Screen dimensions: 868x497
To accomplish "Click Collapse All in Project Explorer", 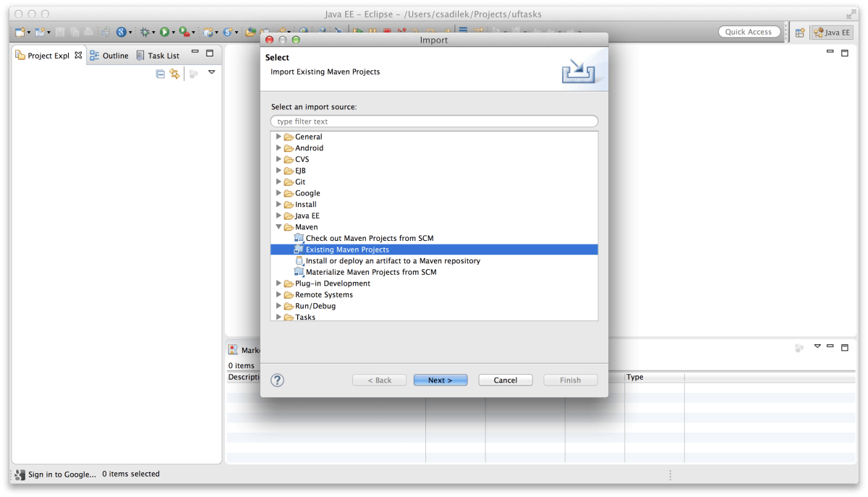I will click(x=161, y=74).
